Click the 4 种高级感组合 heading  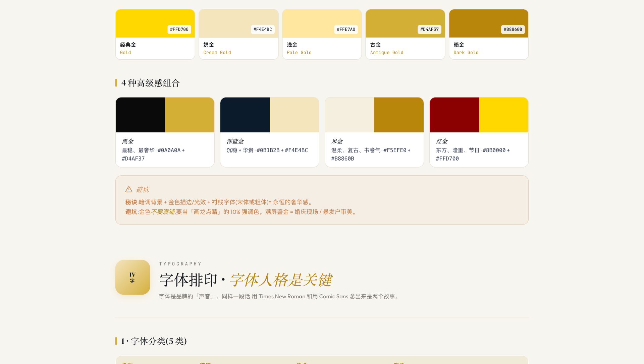point(151,83)
